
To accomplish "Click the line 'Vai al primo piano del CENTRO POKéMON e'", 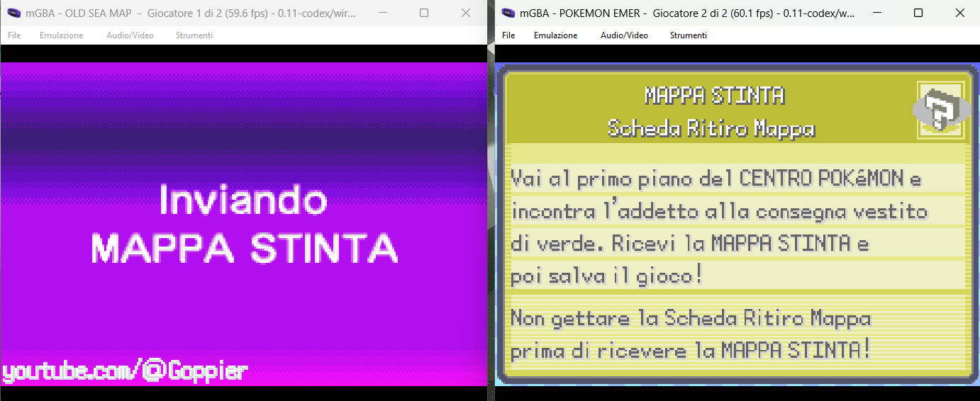I will pos(716,179).
